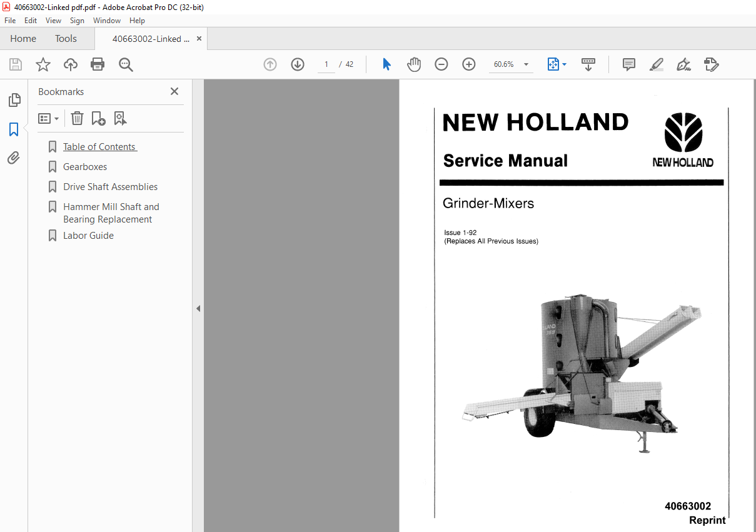Click the 'Service Manual' heading text
Viewport: 756px width, 532px height.
[x=505, y=161]
